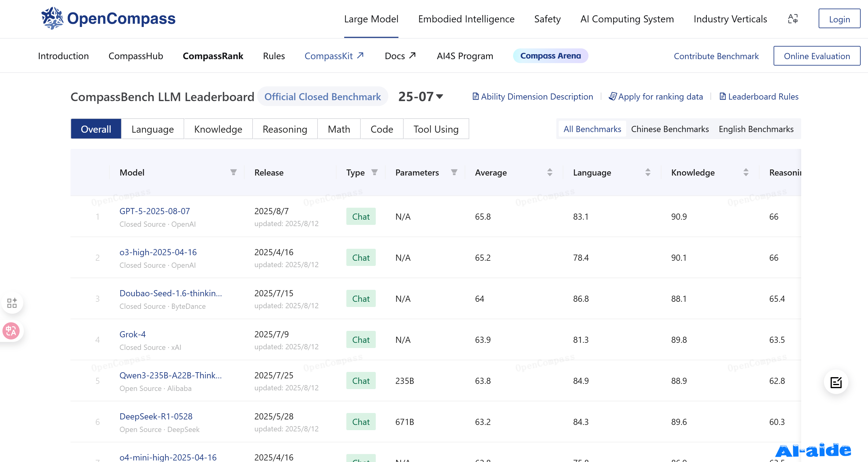The image size is (868, 462).
Task: Select the All Benchmarks filter option
Action: coord(592,129)
